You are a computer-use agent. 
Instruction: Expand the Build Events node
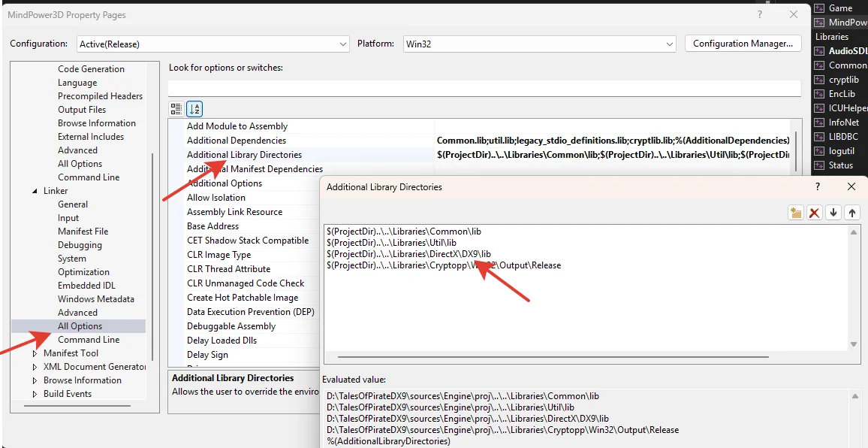[35, 394]
